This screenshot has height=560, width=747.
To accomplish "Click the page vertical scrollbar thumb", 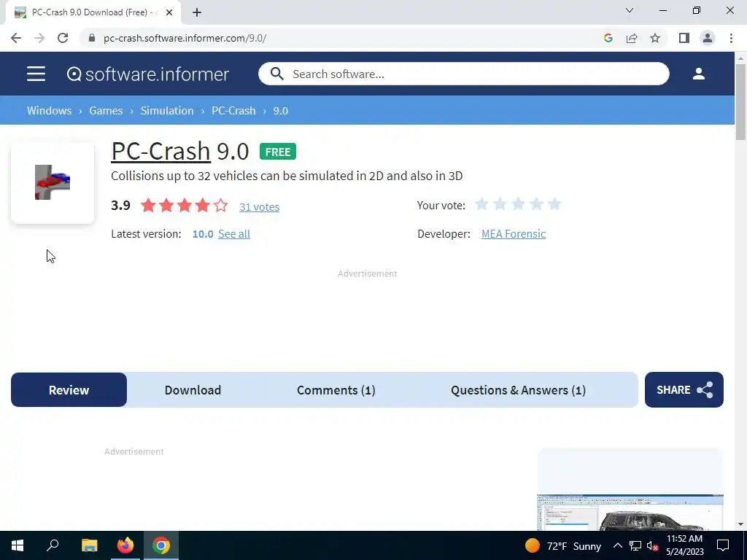I will (740, 101).
